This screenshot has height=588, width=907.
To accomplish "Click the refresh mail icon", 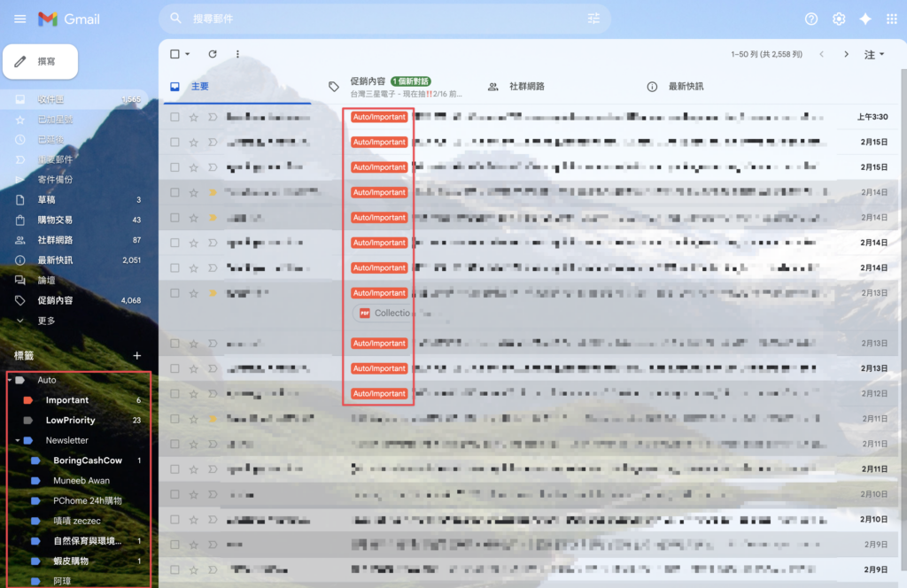I will [213, 54].
